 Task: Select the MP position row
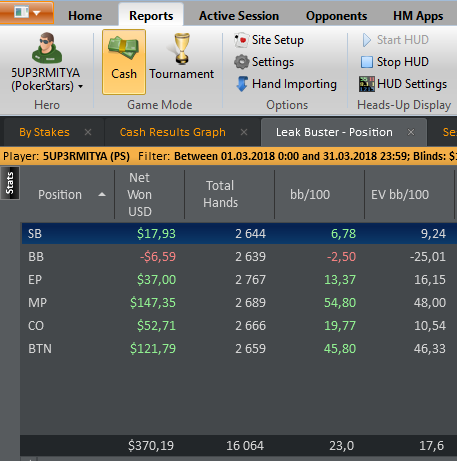239,303
